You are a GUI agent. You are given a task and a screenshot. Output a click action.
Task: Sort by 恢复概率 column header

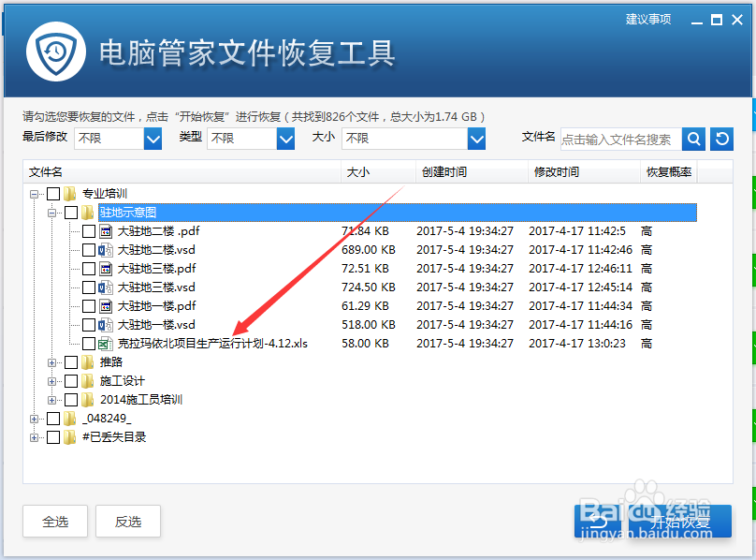[x=669, y=172]
